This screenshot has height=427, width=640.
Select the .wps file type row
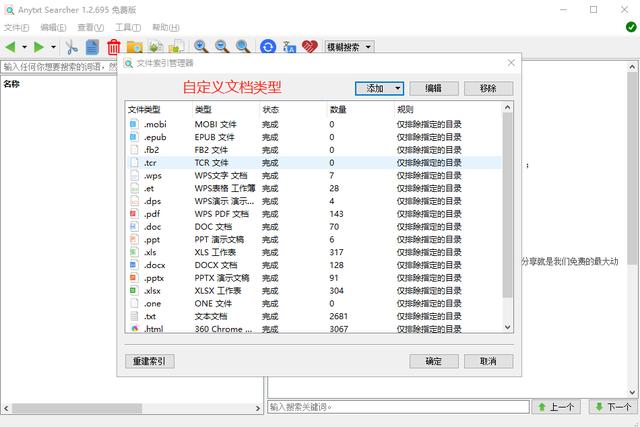(314, 176)
